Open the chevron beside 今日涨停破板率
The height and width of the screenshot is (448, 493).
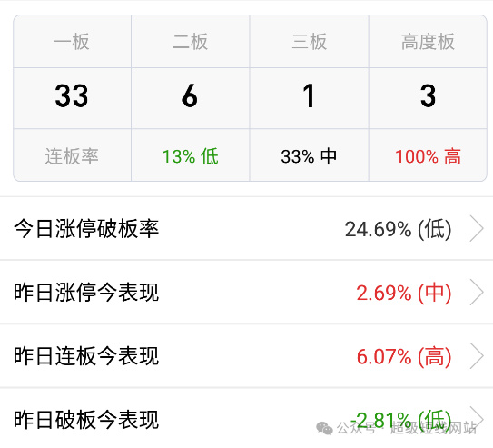[x=477, y=229]
